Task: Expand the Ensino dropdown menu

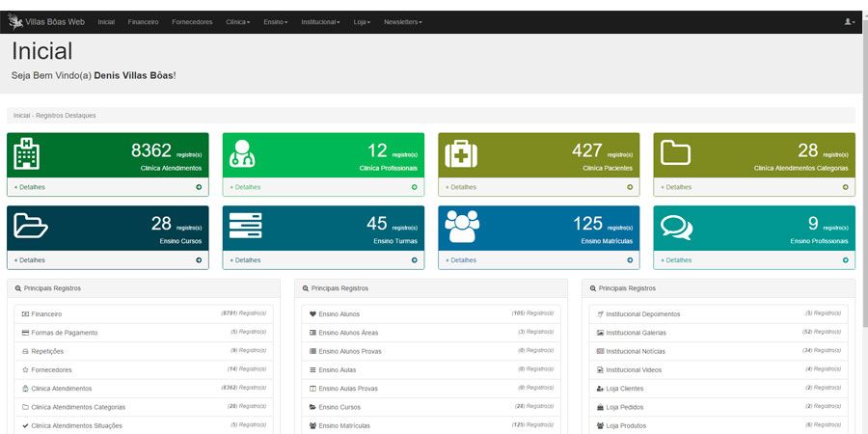Action: click(x=276, y=21)
